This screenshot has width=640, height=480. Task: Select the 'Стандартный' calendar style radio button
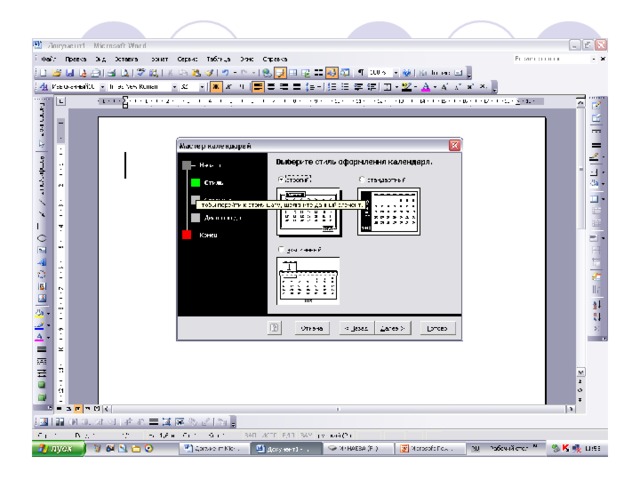coord(361,180)
